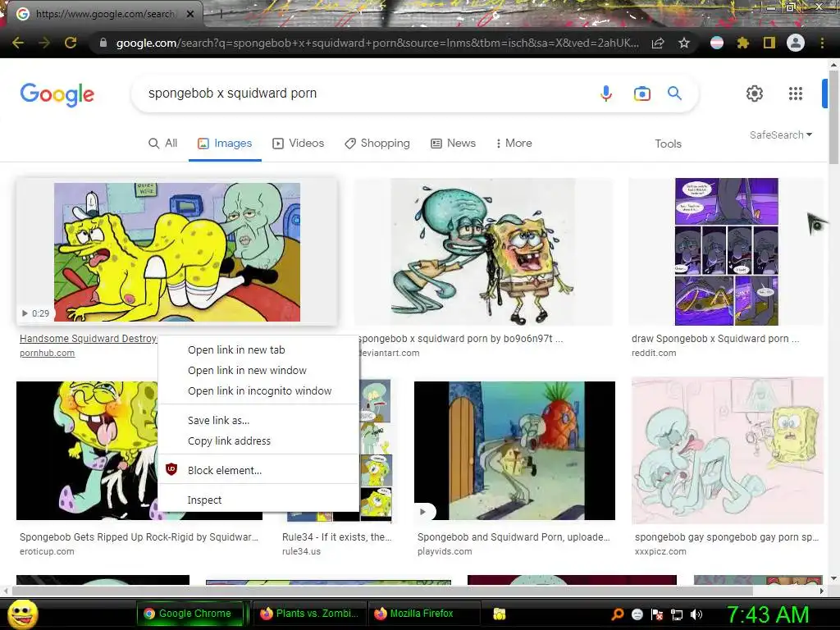The image size is (840, 630).
Task: Click the Google logo
Action: pyautogui.click(x=57, y=94)
